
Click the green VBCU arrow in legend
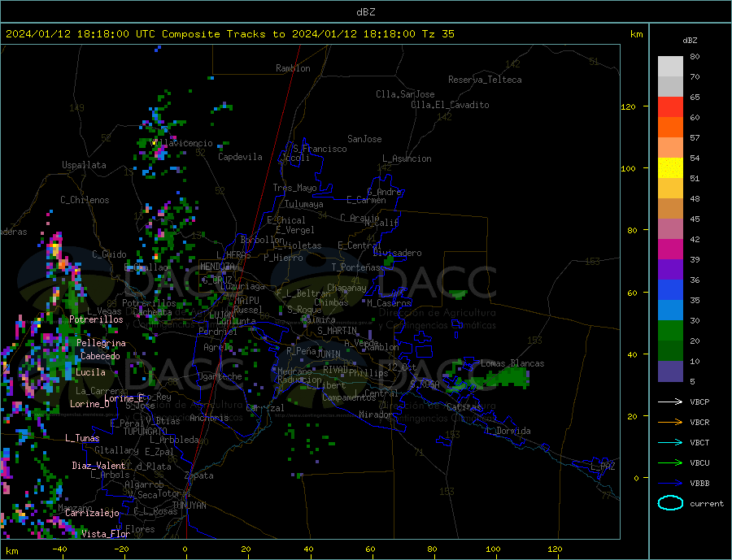pyautogui.click(x=670, y=463)
